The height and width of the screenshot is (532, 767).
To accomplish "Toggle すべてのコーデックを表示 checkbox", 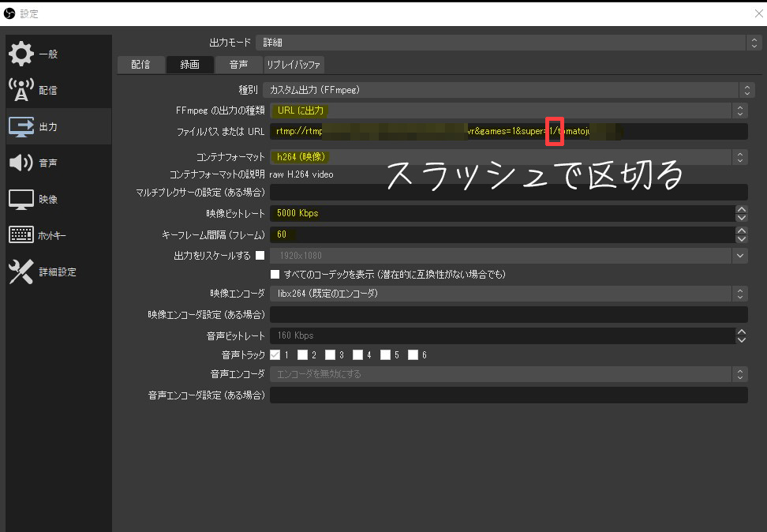I will click(275, 275).
